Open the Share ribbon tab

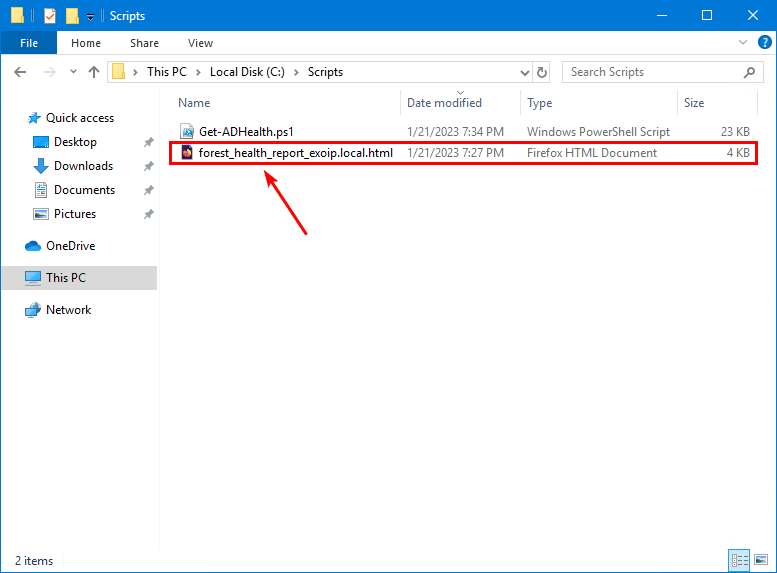[144, 43]
